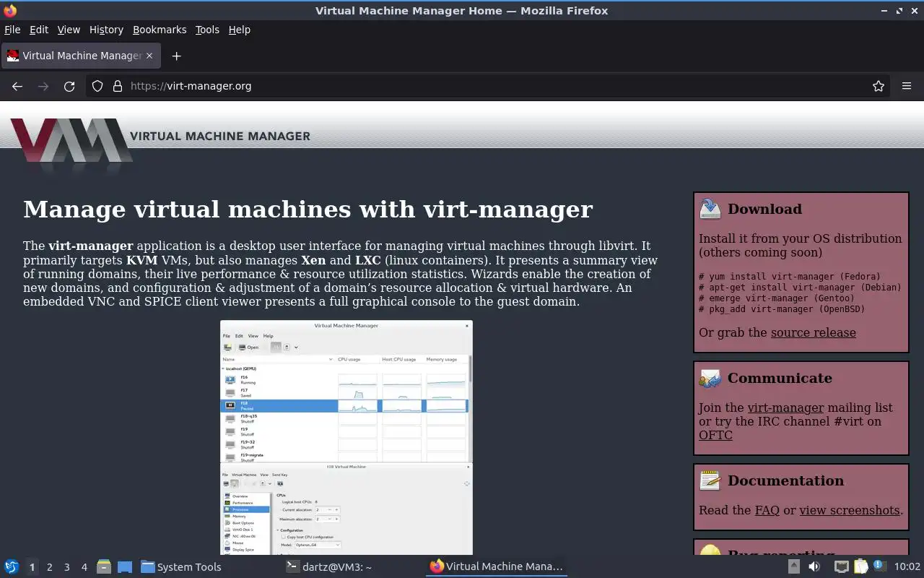924x578 pixels.
Task: Bookmark this page with the star icon
Action: [879, 86]
